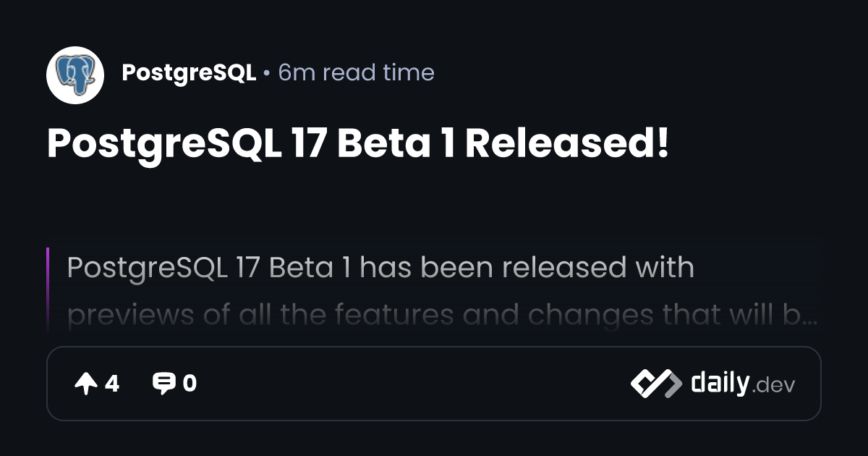Open the PostgreSQL source name link
The height and width of the screenshot is (456, 868).
pos(189,73)
